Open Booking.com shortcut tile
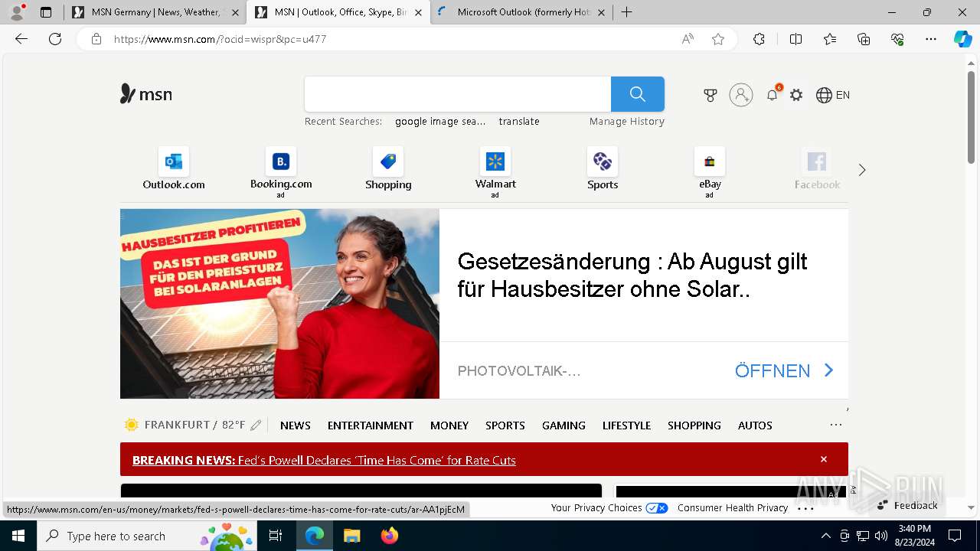 [281, 171]
